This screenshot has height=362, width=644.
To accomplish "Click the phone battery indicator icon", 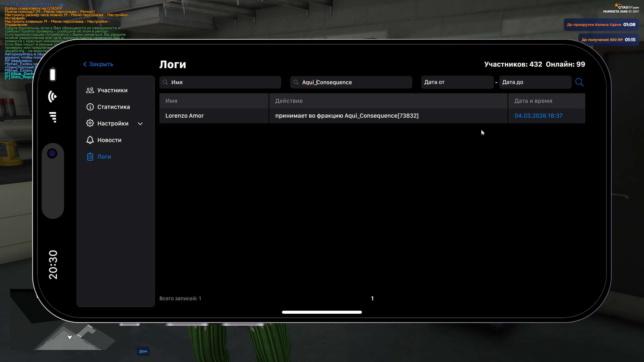I will pos(53,74).
